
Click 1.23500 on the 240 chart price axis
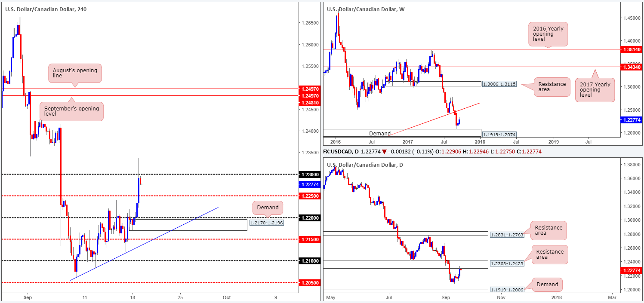click(311, 153)
